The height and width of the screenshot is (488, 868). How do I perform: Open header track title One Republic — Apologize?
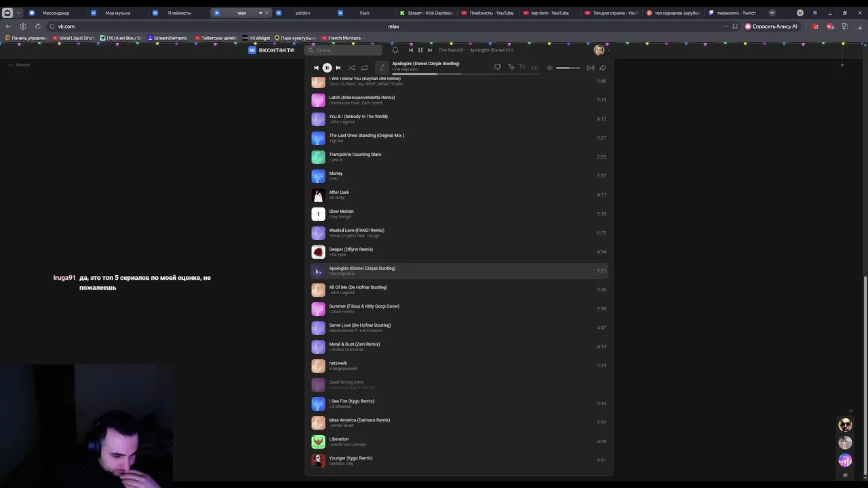tap(477, 50)
